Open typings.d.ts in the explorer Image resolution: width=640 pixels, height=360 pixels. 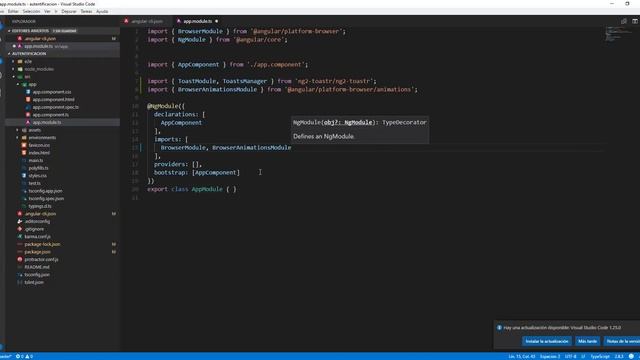coord(40,206)
